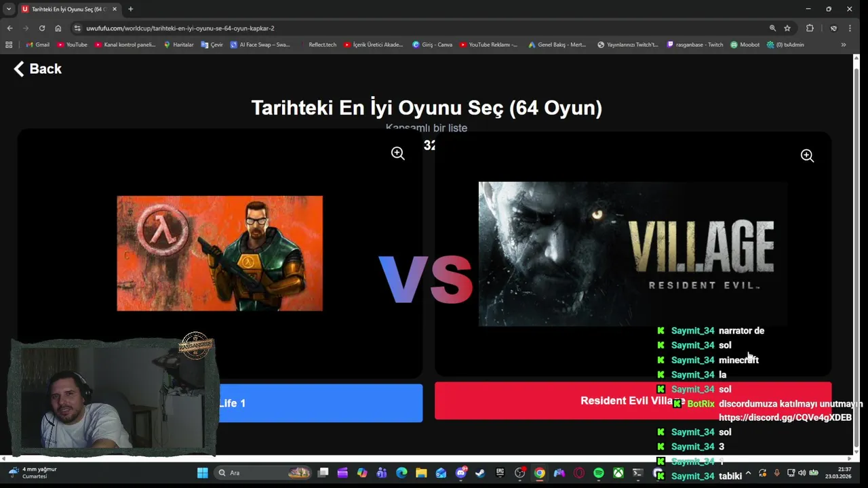Screen dimensions: 868x488
Task: Zoom into the Half-Life image with the magnifier
Action: [398, 153]
